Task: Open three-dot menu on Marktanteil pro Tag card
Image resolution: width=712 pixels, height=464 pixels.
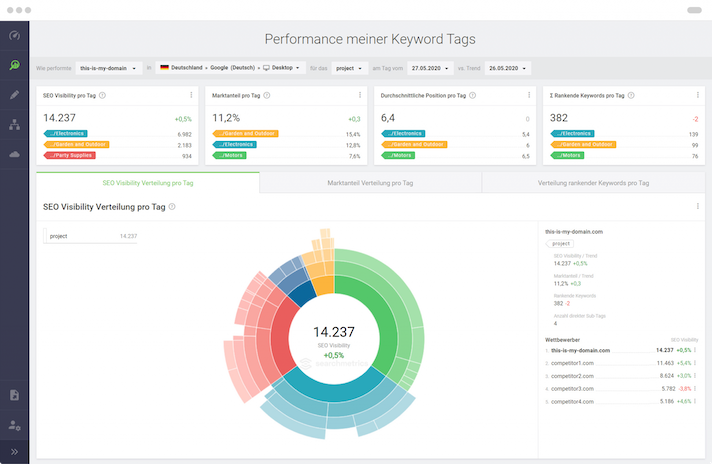Action: pos(360,96)
